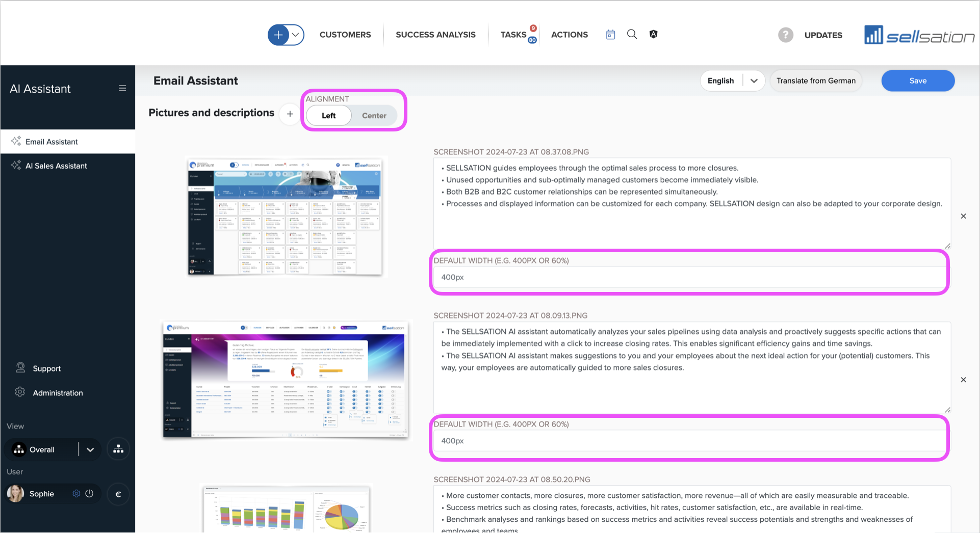980x533 pixels.
Task: Select Email Assistant in the sidebar
Action: [68, 142]
